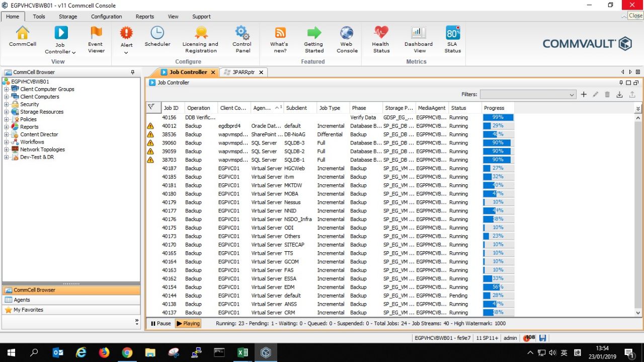The width and height of the screenshot is (644, 362).
Task: Open Excel from the taskbar
Action: (243, 352)
